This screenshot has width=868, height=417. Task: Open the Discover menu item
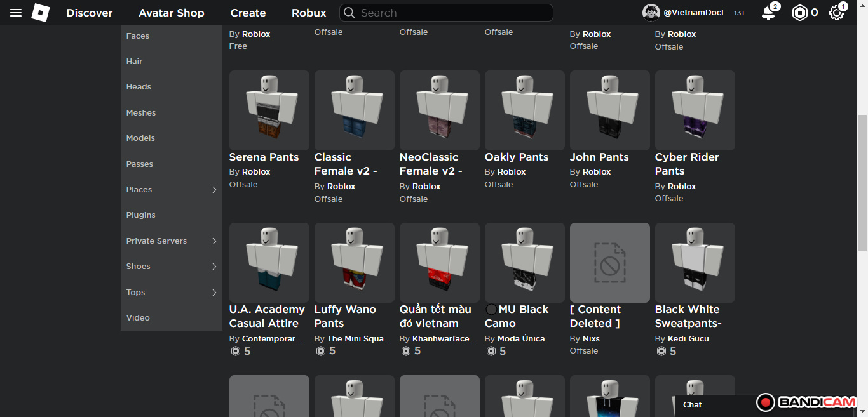[90, 13]
